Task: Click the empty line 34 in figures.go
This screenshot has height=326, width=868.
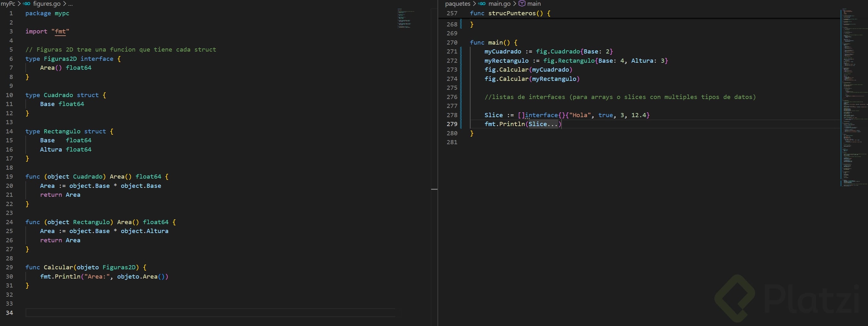Action: [210, 313]
